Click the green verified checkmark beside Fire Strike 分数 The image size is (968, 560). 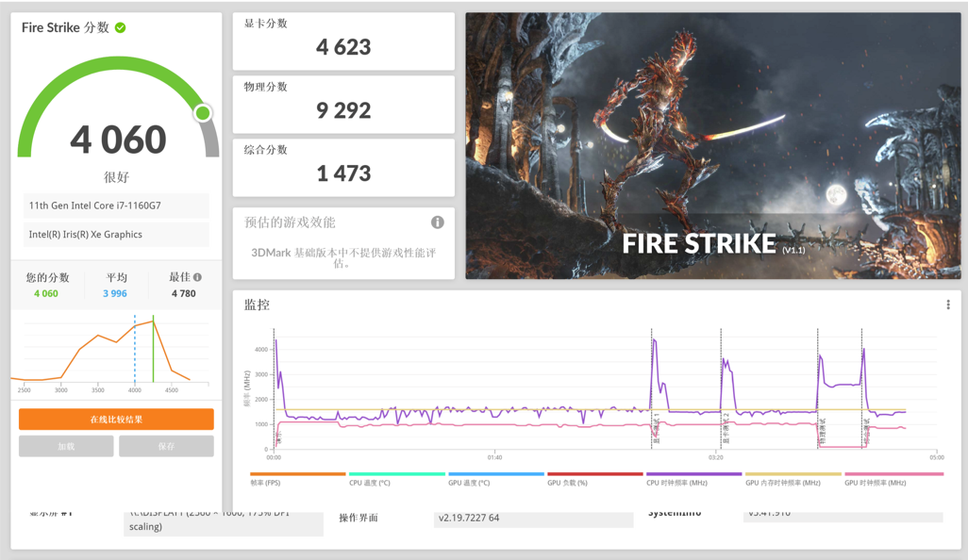pyautogui.click(x=121, y=27)
